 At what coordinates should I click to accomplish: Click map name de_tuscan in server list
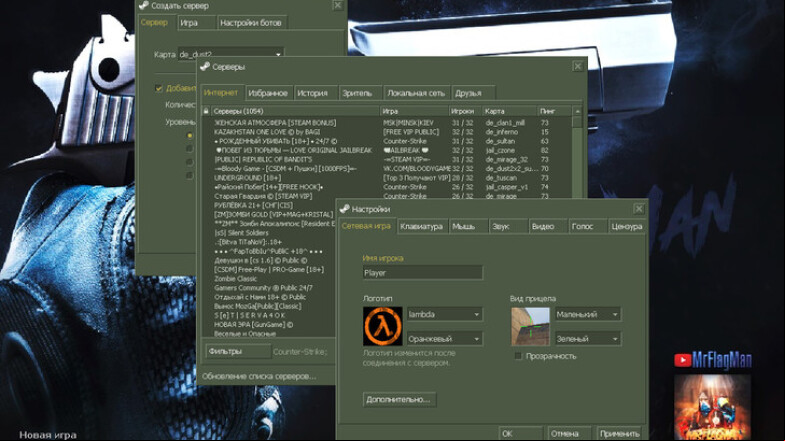point(501,178)
